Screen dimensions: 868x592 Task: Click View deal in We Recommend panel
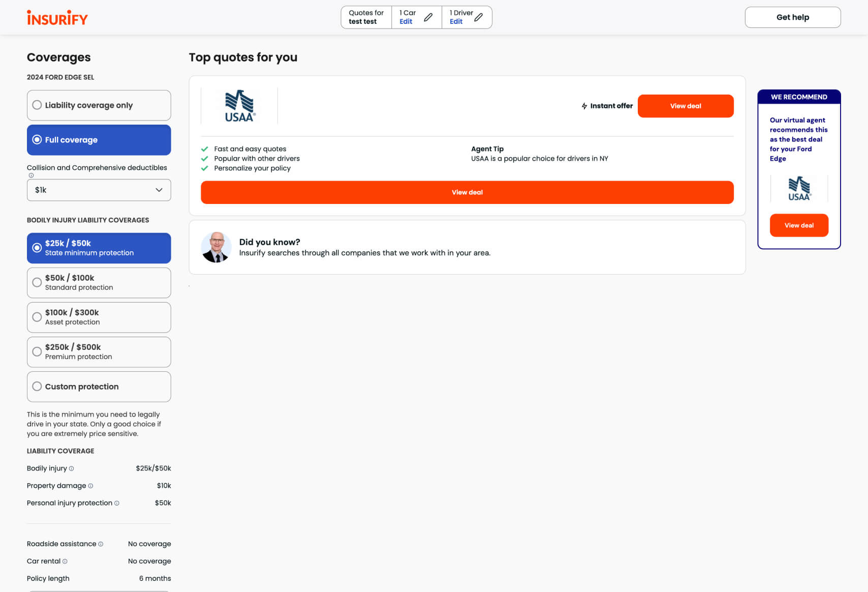click(x=799, y=225)
